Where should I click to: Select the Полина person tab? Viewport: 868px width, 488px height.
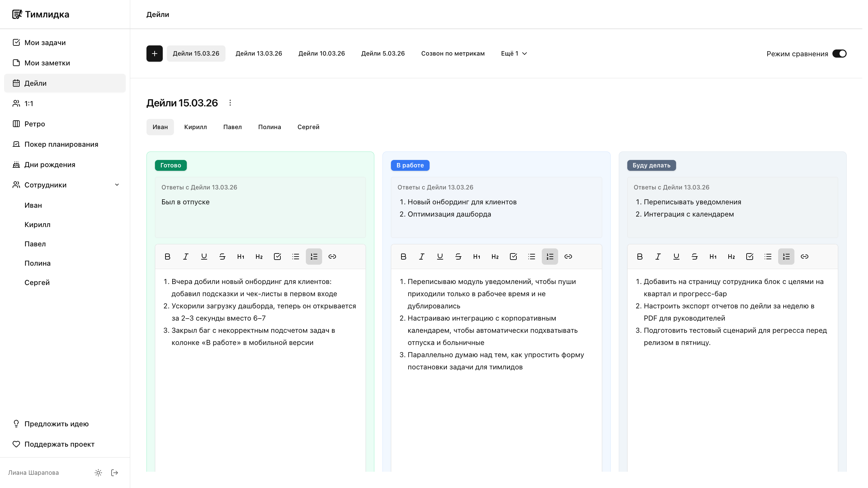(270, 127)
